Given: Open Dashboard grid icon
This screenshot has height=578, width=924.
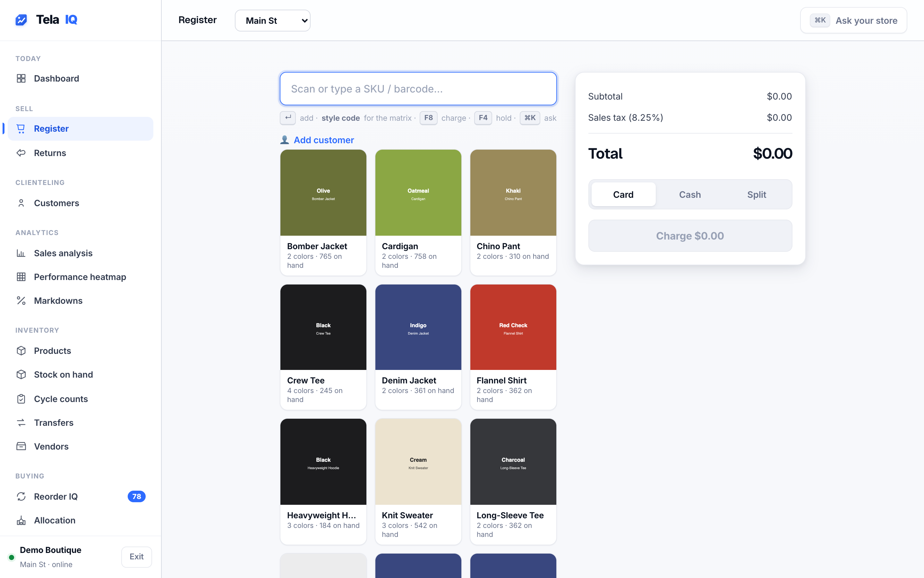Looking at the screenshot, I should (x=21, y=78).
